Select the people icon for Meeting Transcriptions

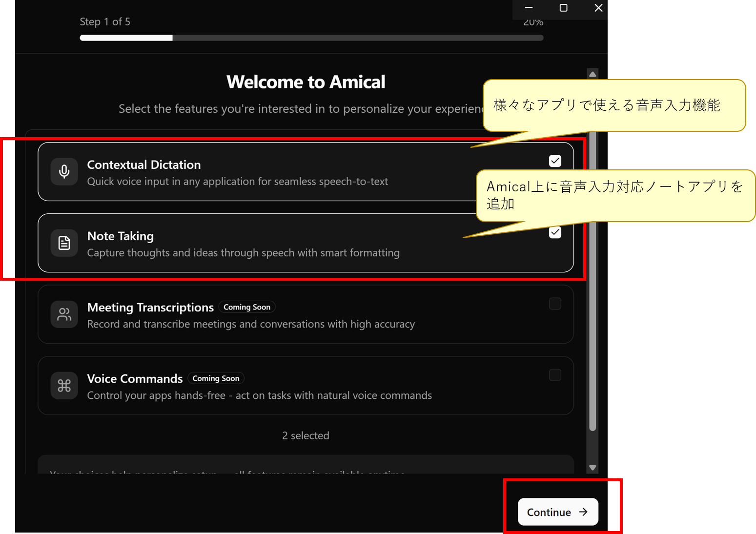point(64,314)
